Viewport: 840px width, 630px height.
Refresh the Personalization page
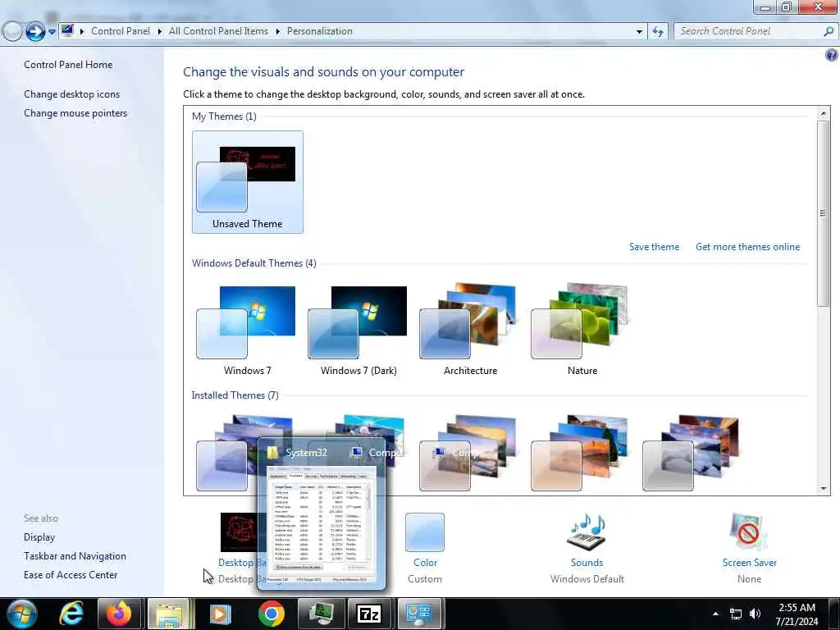pyautogui.click(x=659, y=32)
